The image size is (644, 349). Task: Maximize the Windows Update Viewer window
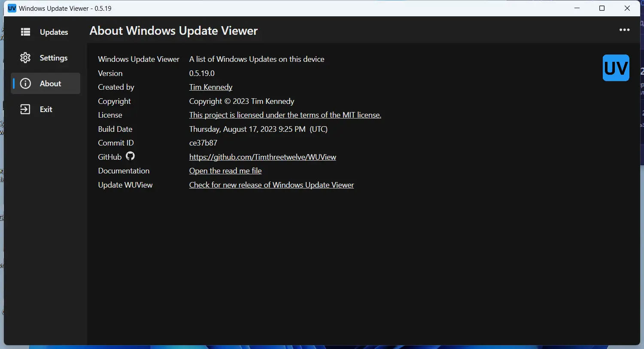[602, 8]
